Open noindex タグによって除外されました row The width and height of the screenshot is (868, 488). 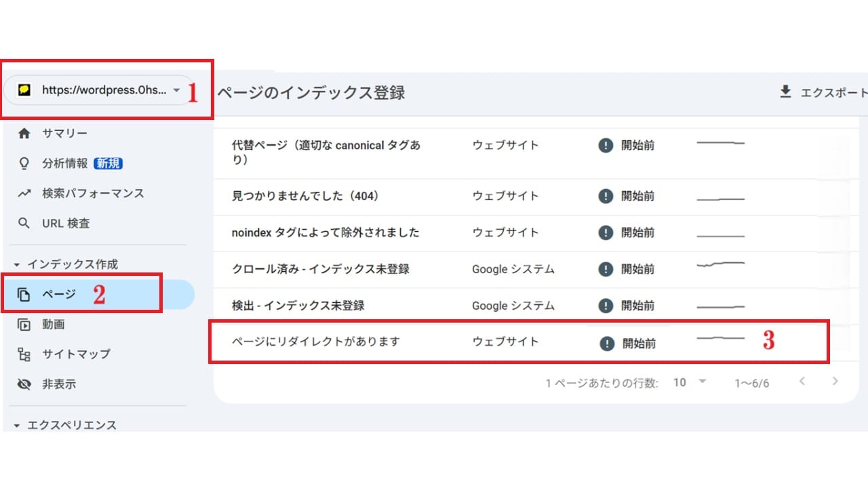325,232
